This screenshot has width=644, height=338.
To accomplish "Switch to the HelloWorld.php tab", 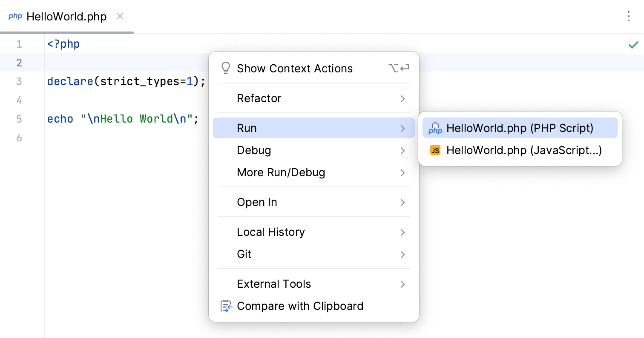I will pyautogui.click(x=66, y=16).
